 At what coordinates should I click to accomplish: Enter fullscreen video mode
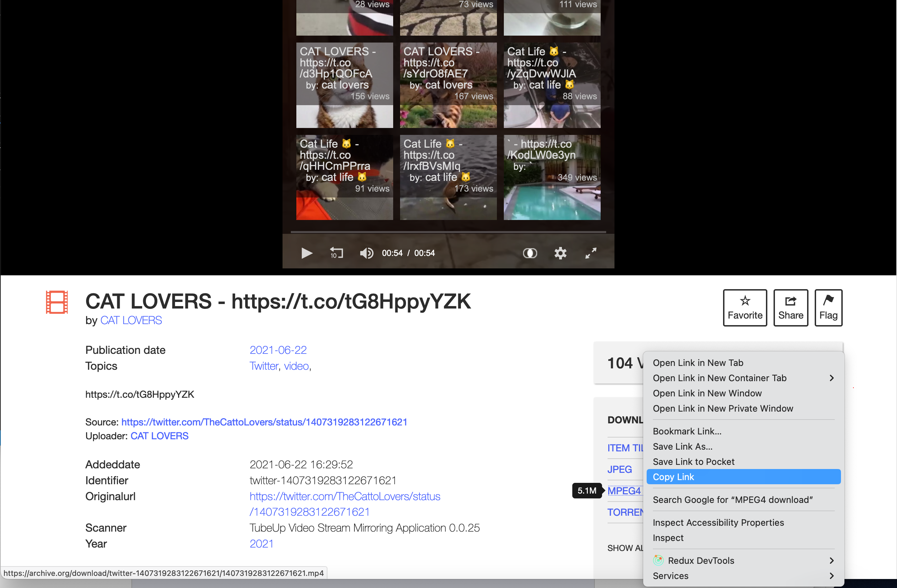pos(591,253)
